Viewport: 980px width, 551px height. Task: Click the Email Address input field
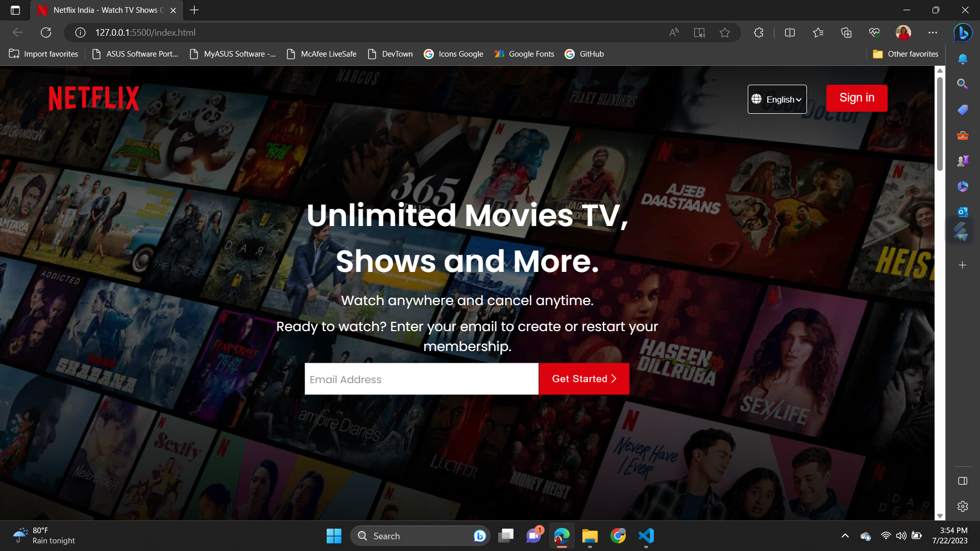(x=421, y=379)
